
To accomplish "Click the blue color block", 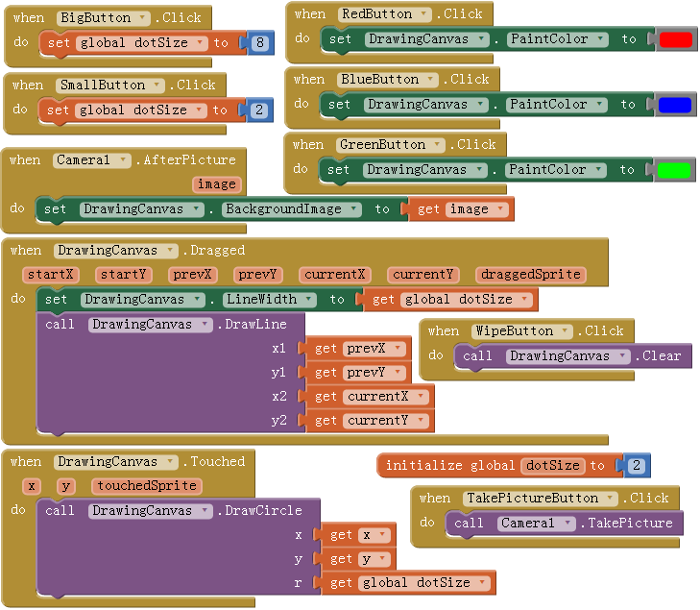I will tap(676, 105).
